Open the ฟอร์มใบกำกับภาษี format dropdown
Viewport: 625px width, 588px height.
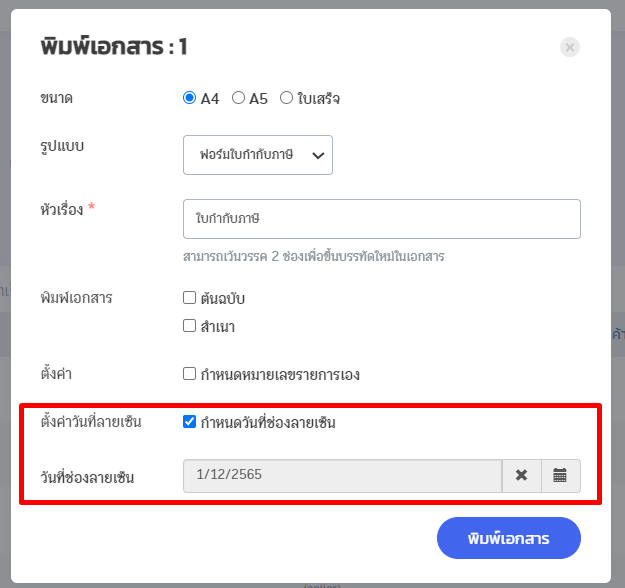coord(258,155)
